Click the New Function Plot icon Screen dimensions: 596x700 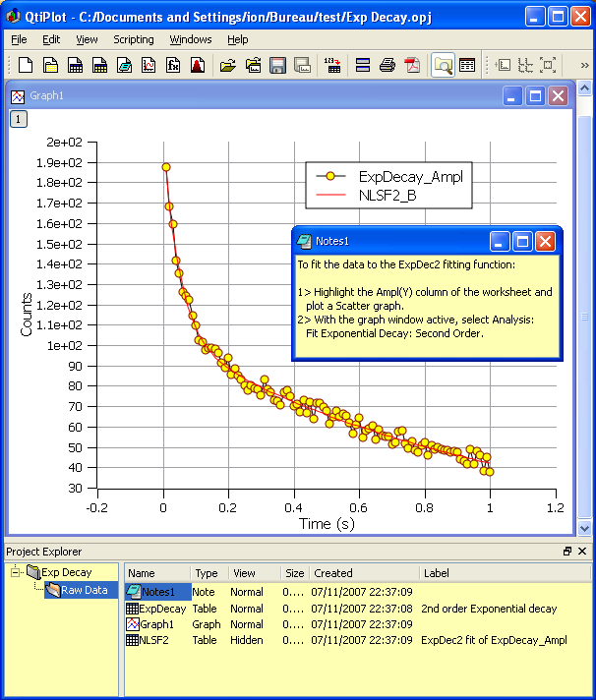click(172, 66)
